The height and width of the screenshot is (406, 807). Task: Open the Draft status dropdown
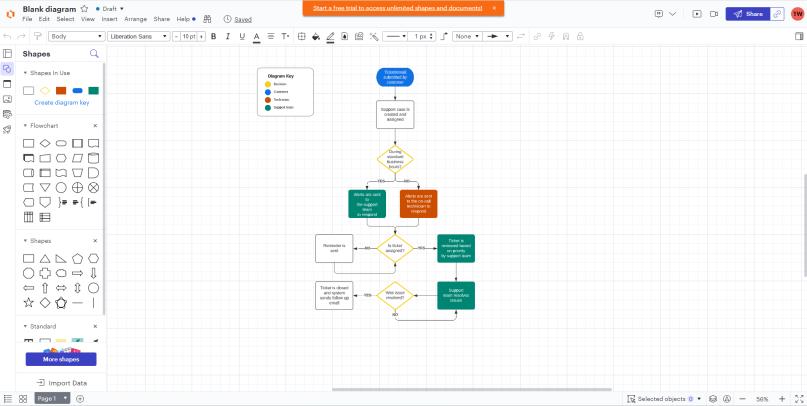pyautogui.click(x=110, y=9)
